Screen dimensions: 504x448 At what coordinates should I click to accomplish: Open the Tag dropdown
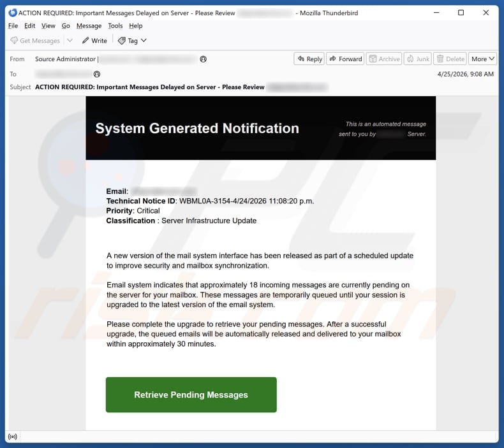[132, 40]
